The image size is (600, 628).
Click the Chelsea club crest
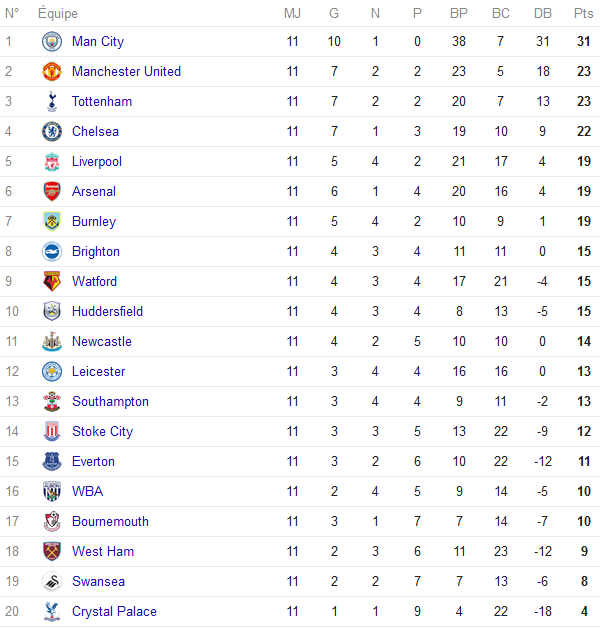52,132
